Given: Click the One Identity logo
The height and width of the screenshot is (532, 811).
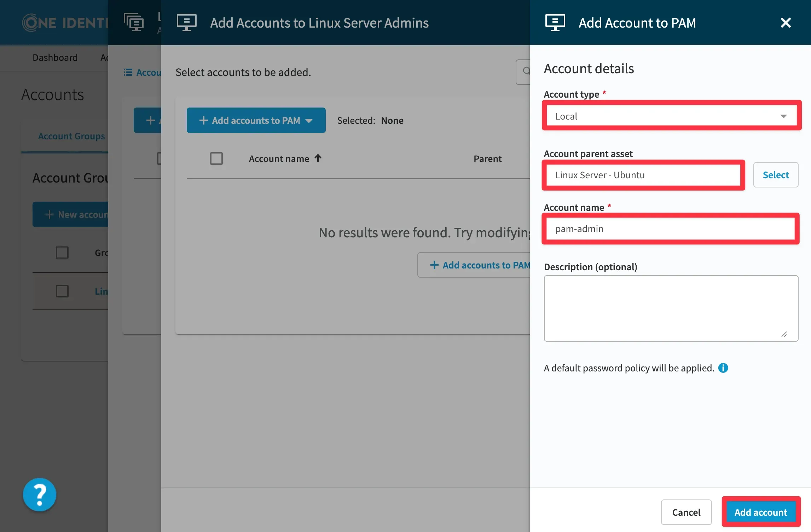Looking at the screenshot, I should point(65,23).
